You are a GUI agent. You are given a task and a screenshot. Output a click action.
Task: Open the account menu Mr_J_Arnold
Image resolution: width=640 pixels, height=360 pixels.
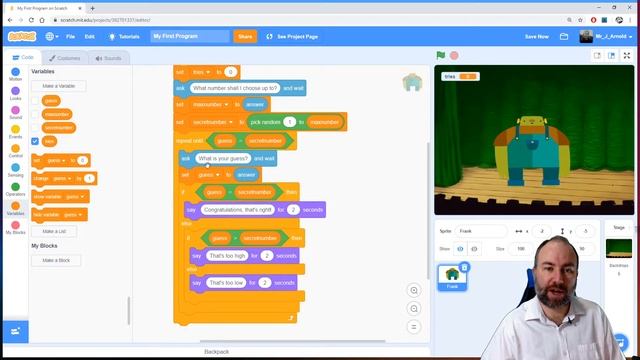pyautogui.click(x=606, y=36)
